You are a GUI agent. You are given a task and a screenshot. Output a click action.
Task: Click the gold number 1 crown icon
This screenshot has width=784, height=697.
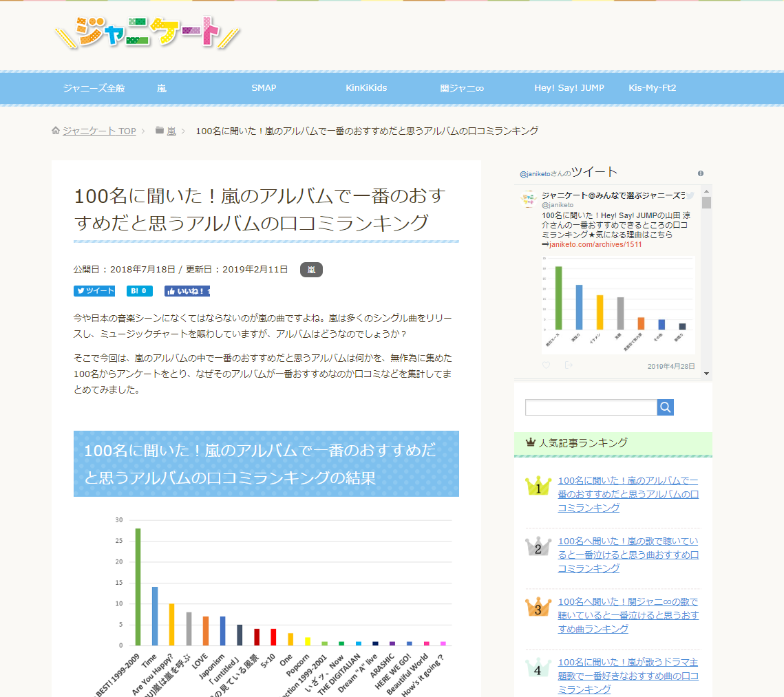pyautogui.click(x=538, y=486)
